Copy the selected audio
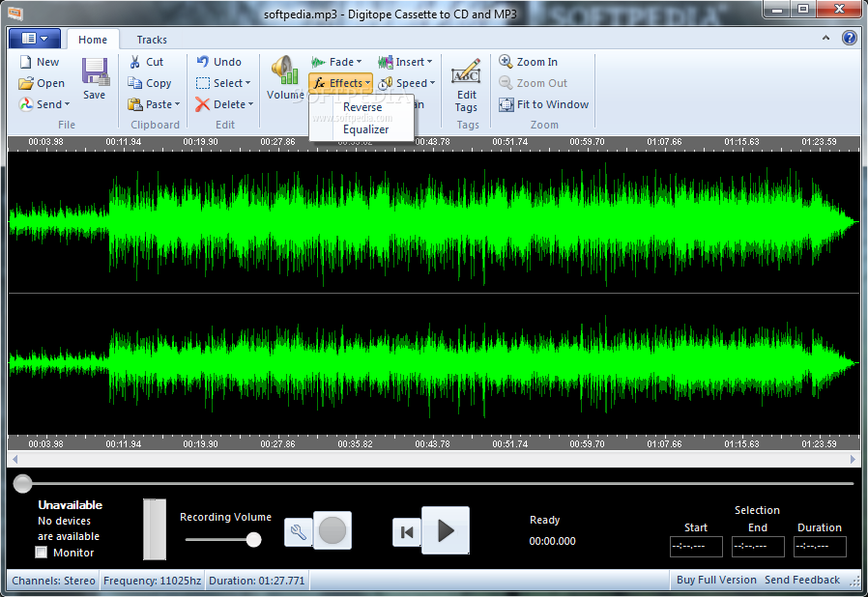This screenshot has height=597, width=868. point(150,83)
